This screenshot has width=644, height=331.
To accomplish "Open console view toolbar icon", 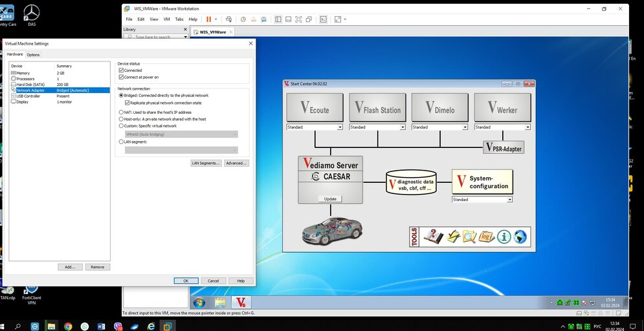I will tap(323, 19).
